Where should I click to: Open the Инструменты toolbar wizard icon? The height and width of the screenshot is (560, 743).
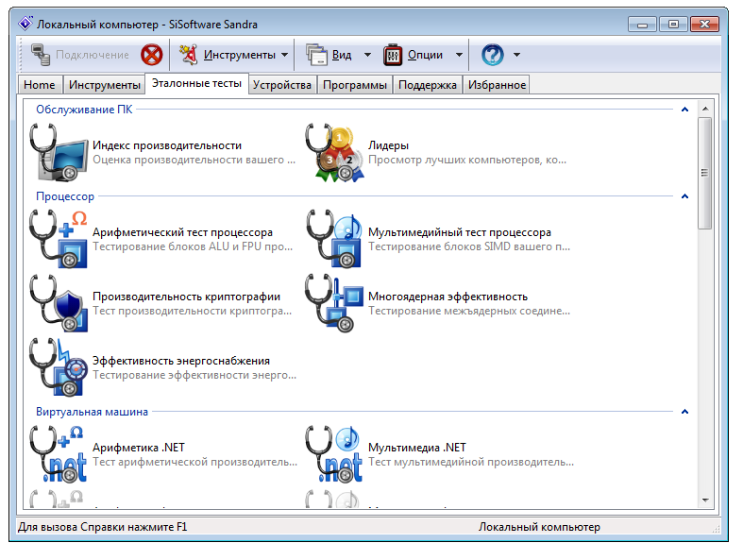[188, 55]
